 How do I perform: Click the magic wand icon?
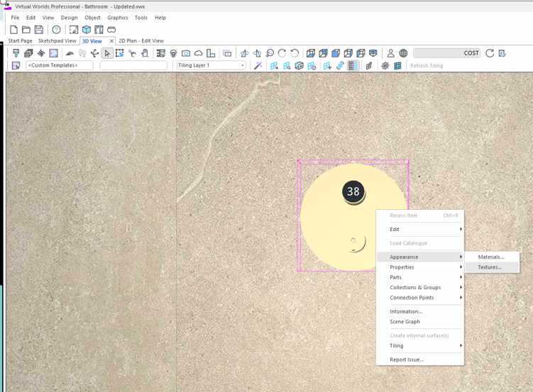click(x=258, y=66)
